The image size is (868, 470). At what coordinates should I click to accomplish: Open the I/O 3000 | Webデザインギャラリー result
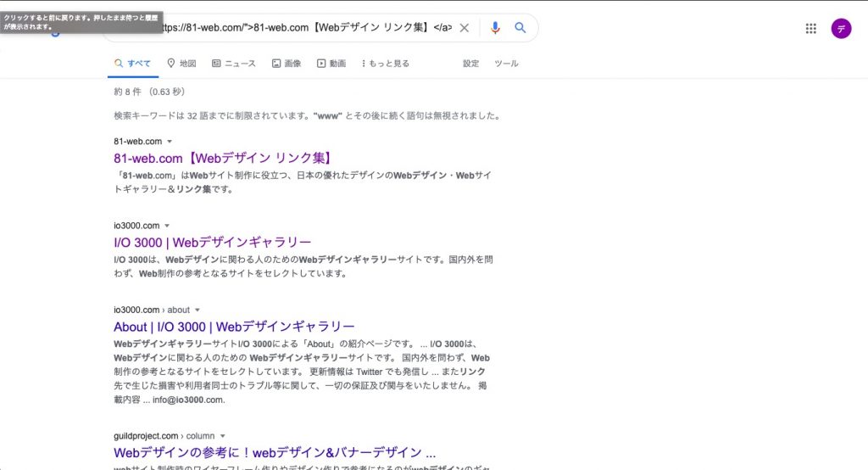click(x=213, y=242)
